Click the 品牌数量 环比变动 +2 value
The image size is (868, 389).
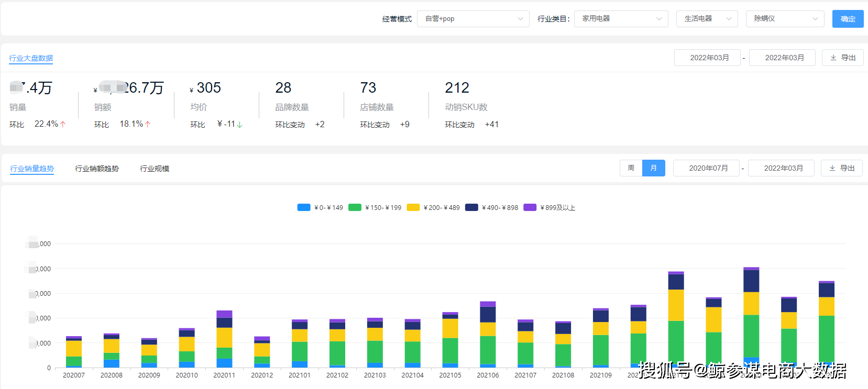[320, 125]
